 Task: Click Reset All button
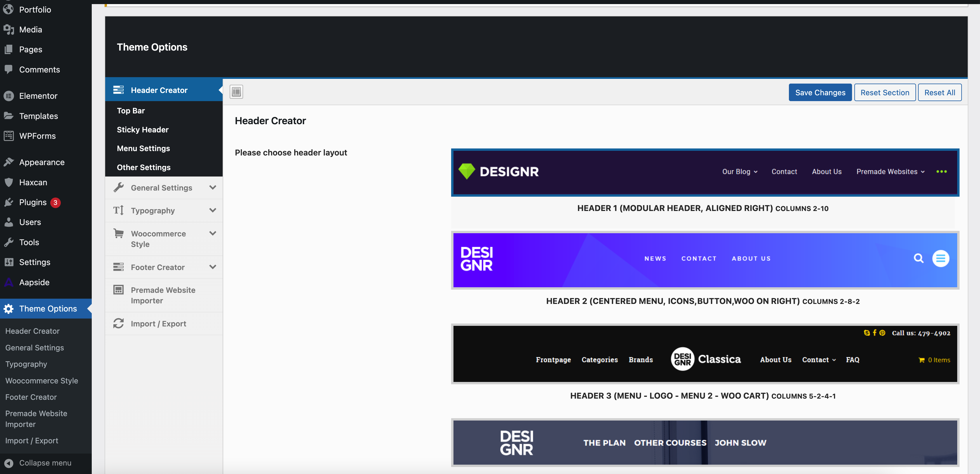[939, 92]
